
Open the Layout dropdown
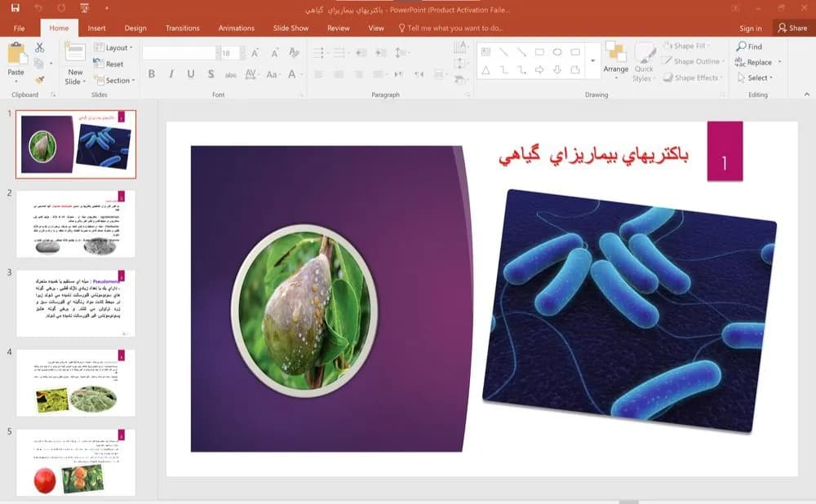(113, 47)
